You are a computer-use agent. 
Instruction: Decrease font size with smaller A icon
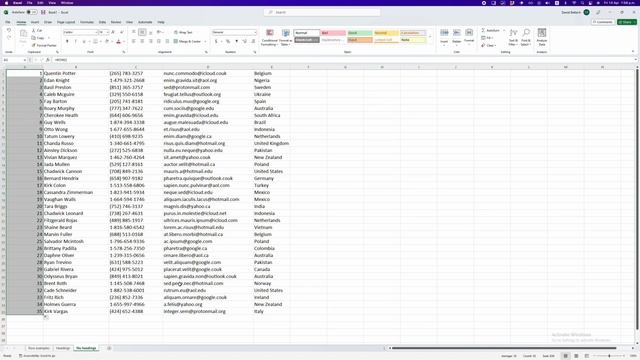coord(121,32)
